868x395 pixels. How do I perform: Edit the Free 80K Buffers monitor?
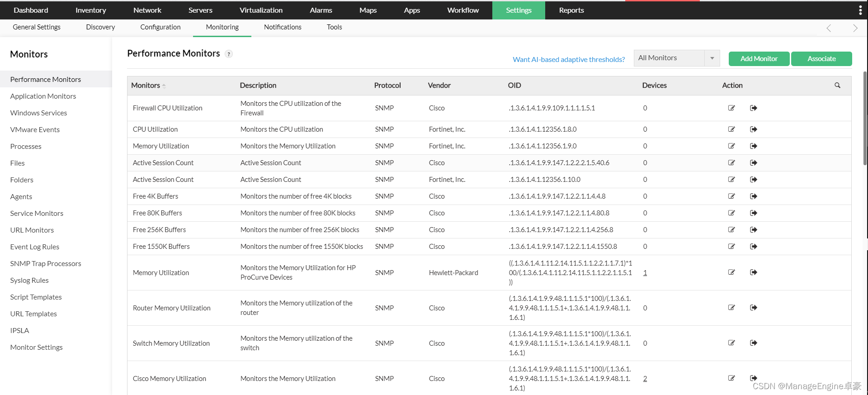731,213
